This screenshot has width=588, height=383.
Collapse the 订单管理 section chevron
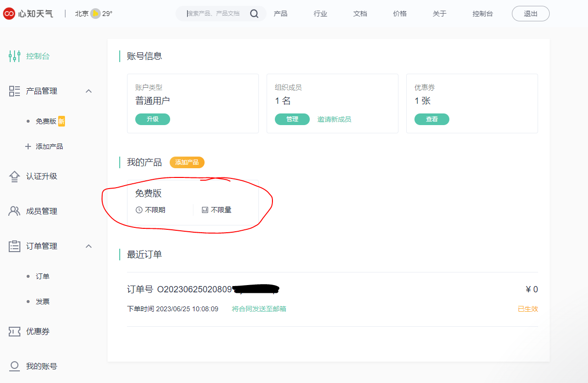(x=89, y=246)
